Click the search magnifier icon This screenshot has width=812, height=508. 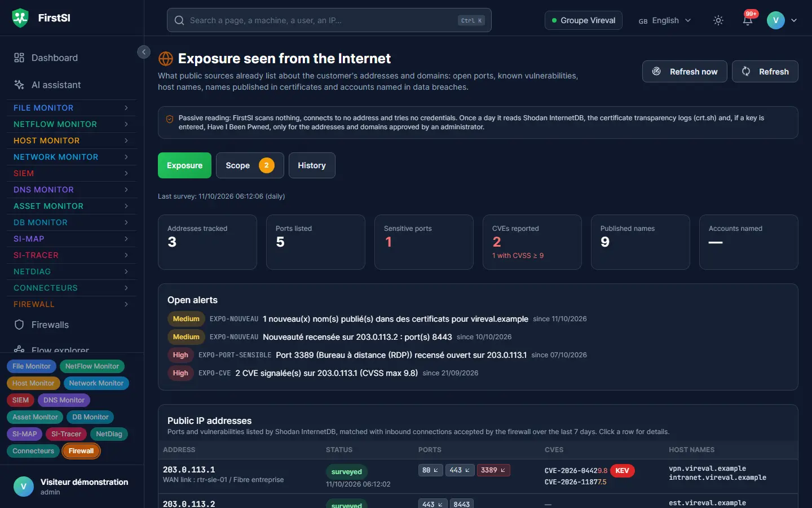(x=179, y=20)
